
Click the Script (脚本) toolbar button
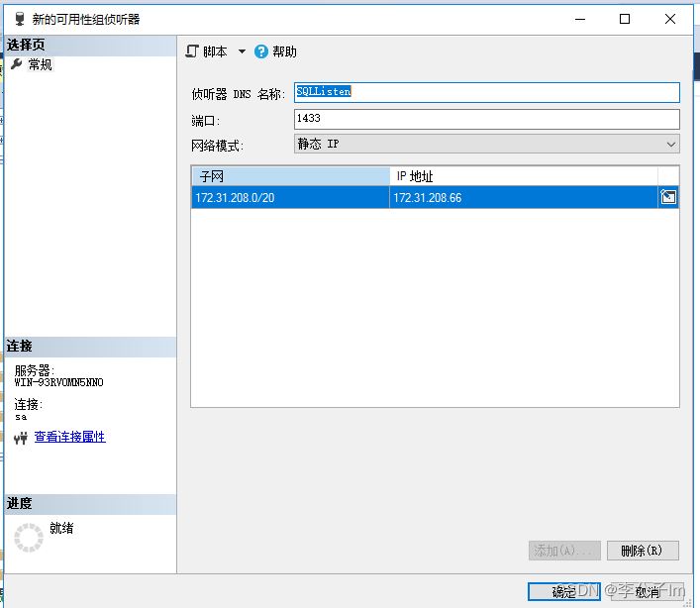click(206, 51)
